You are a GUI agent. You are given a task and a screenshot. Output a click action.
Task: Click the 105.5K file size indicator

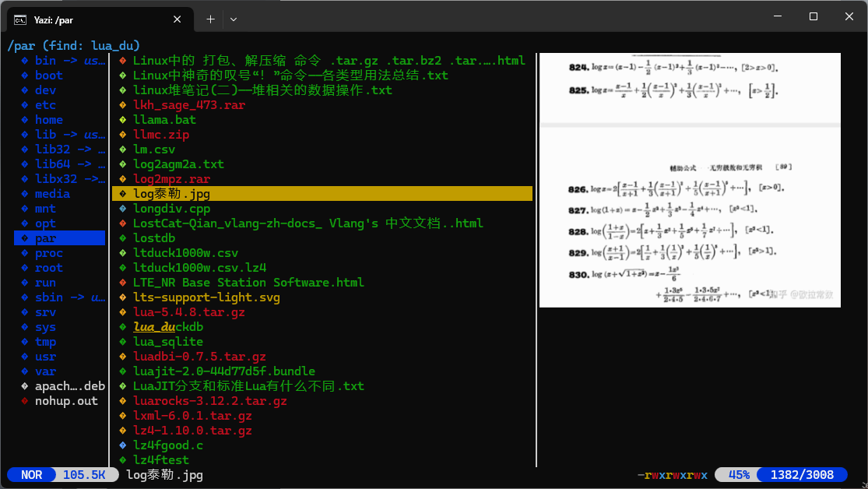click(84, 475)
